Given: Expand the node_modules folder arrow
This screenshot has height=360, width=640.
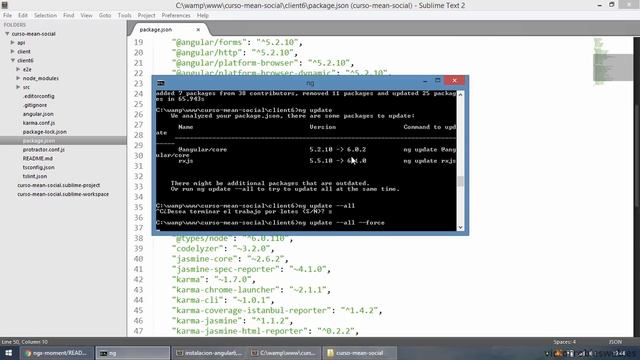Looking at the screenshot, I should 18,78.
